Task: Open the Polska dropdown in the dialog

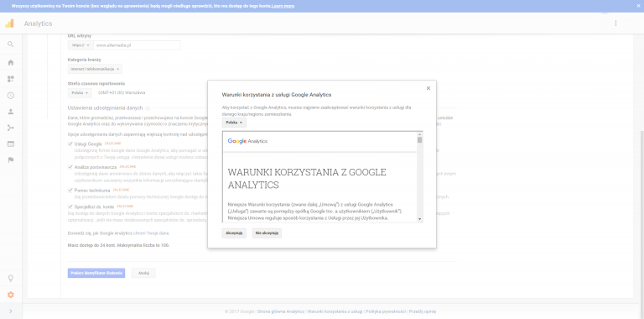Action: click(234, 123)
